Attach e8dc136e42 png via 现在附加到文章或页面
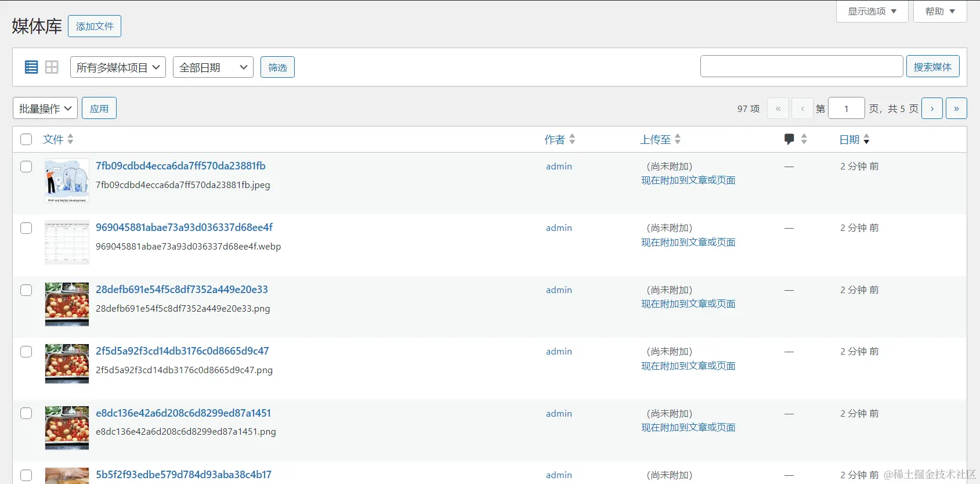Image resolution: width=980 pixels, height=484 pixels. coord(688,428)
